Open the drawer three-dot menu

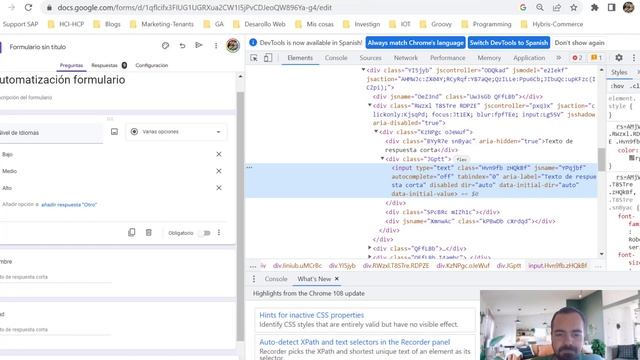coord(254,279)
